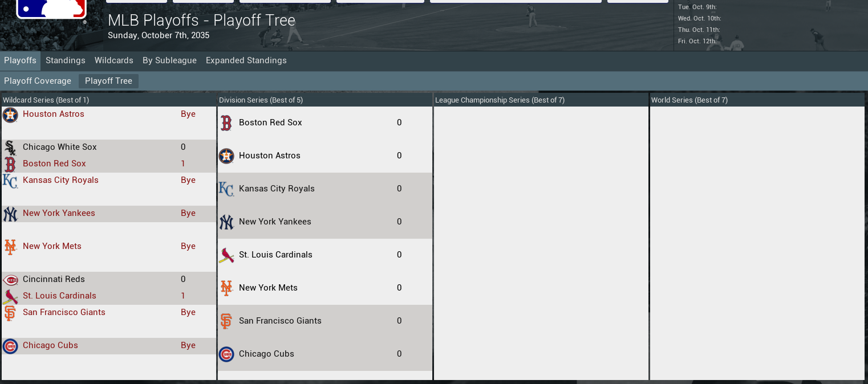The image size is (868, 384).
Task: Click San Francisco Giants logo in Wildcard Series
Action: [x=10, y=313]
